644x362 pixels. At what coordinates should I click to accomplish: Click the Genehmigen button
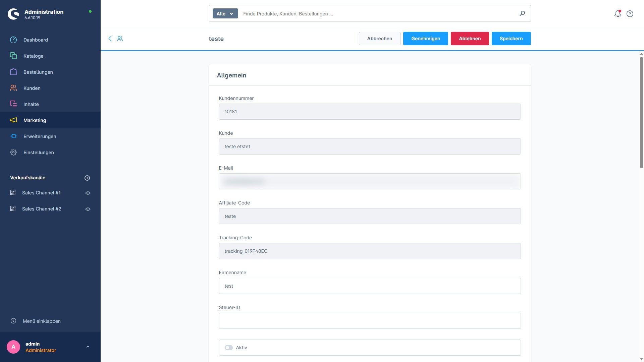click(x=426, y=39)
